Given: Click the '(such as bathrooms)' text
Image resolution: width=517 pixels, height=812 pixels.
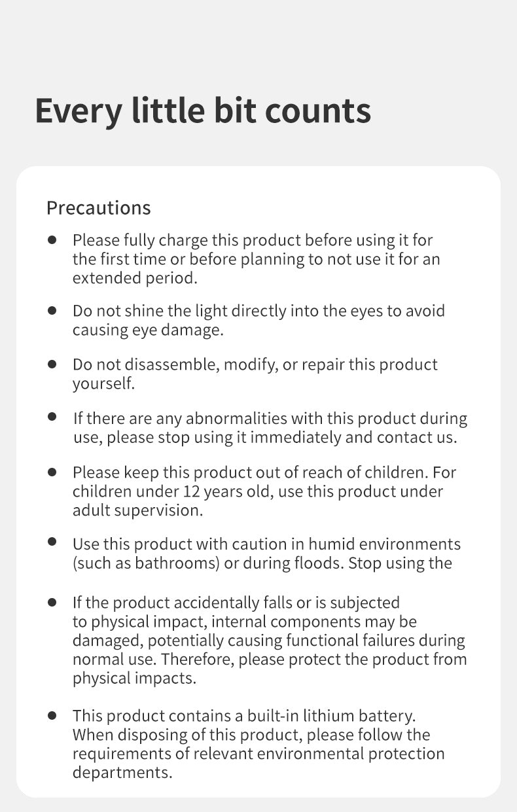Looking at the screenshot, I should (146, 563).
